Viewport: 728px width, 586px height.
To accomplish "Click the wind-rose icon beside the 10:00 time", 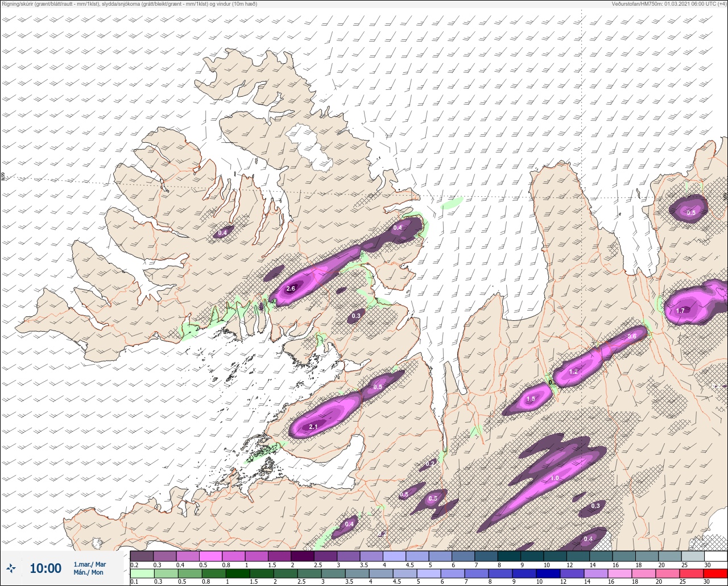I will click(11, 568).
